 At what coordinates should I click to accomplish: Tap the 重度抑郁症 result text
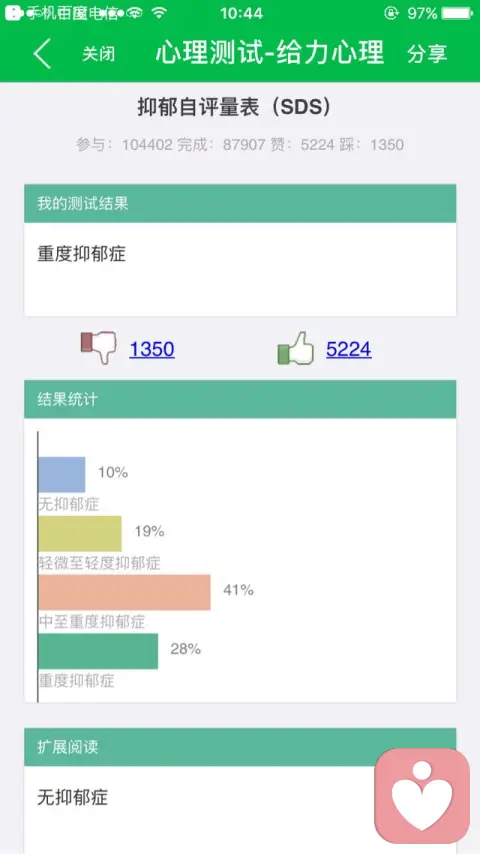tap(82, 254)
